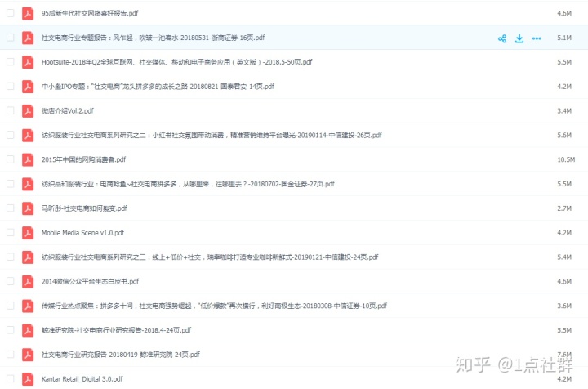Image resolution: width=588 pixels, height=389 pixels.
Task: Select checkbox next to 微店介绍Vol.2.pdf
Action: [10, 110]
